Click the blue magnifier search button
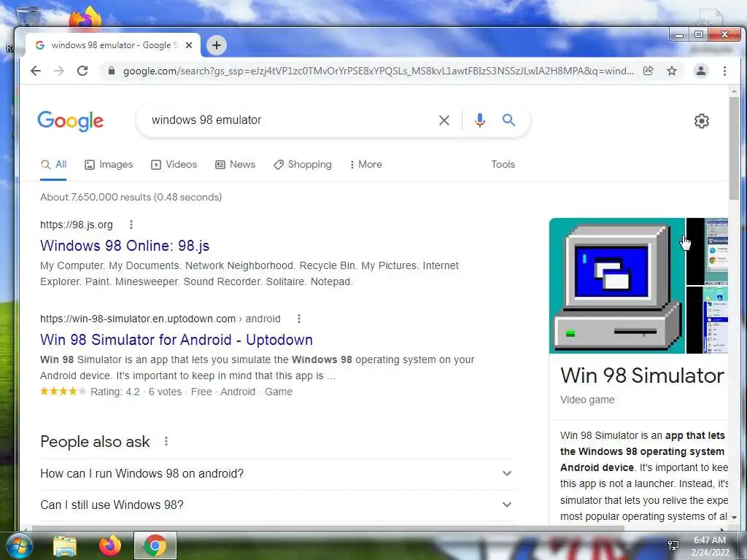Image resolution: width=747 pixels, height=560 pixels. [x=508, y=120]
